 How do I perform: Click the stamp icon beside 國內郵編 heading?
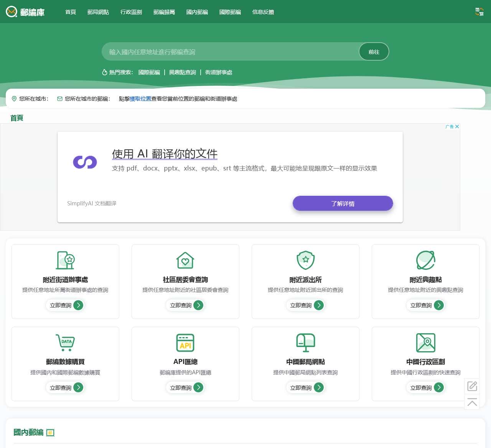coord(50,433)
